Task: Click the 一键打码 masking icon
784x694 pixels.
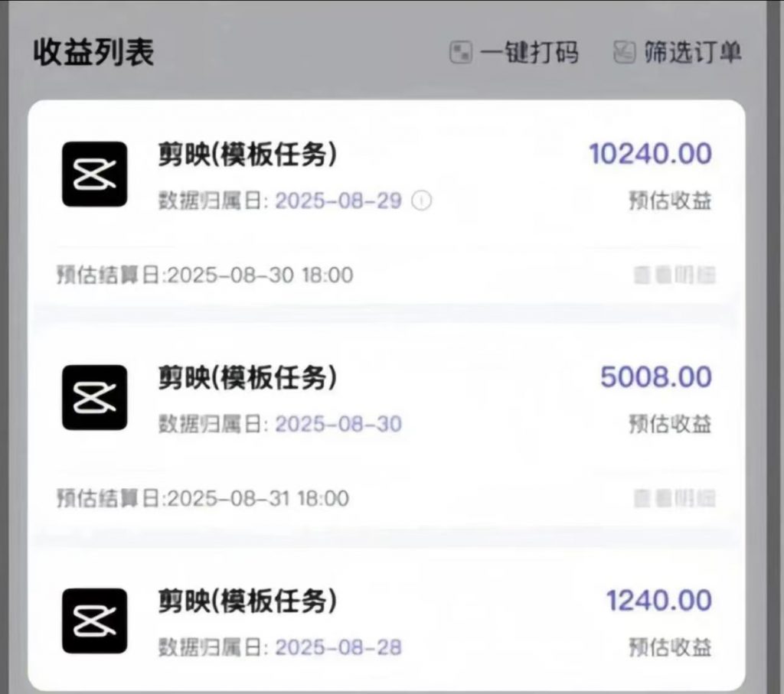Action: pyautogui.click(x=462, y=52)
